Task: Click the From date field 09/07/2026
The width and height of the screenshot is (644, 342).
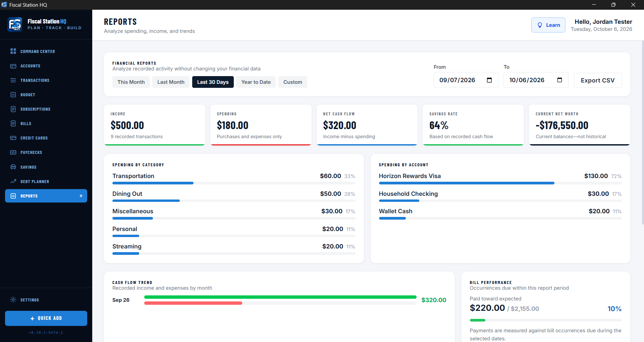Action: (x=466, y=80)
